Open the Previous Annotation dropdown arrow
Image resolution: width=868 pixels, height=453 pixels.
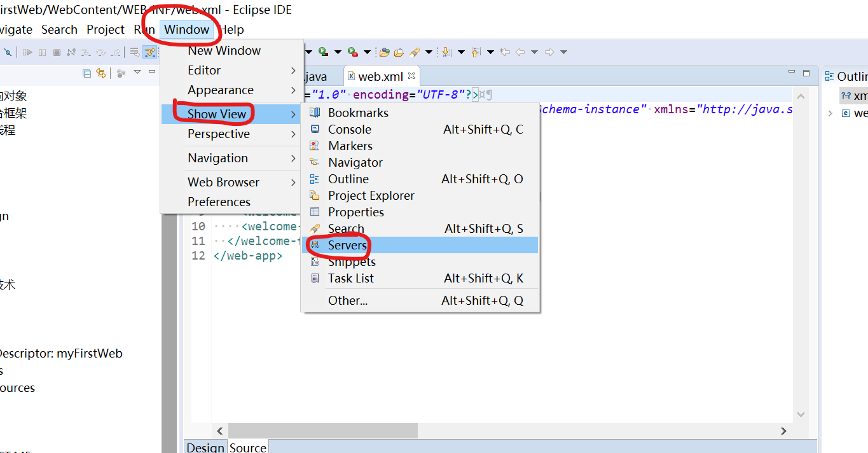490,52
